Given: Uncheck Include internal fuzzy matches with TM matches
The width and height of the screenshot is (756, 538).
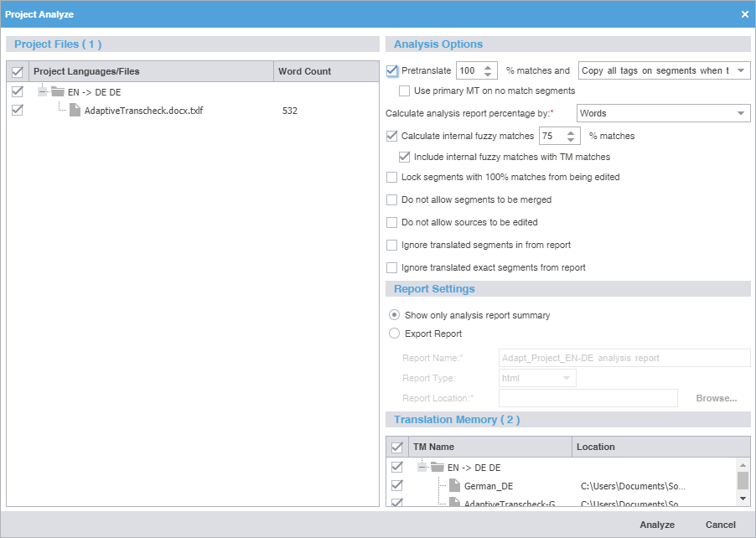Looking at the screenshot, I should point(404,157).
